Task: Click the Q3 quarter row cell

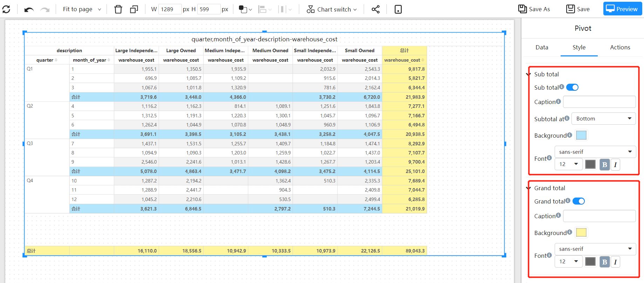Action: (47, 157)
